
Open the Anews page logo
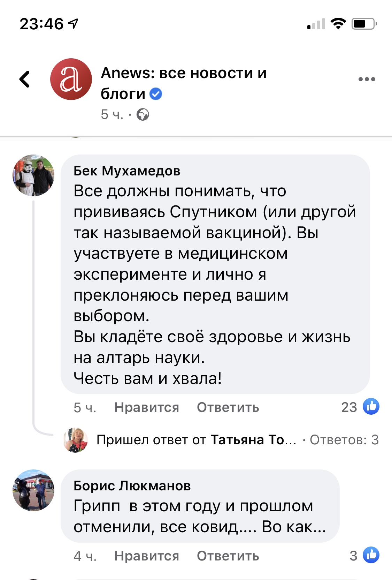(x=71, y=79)
